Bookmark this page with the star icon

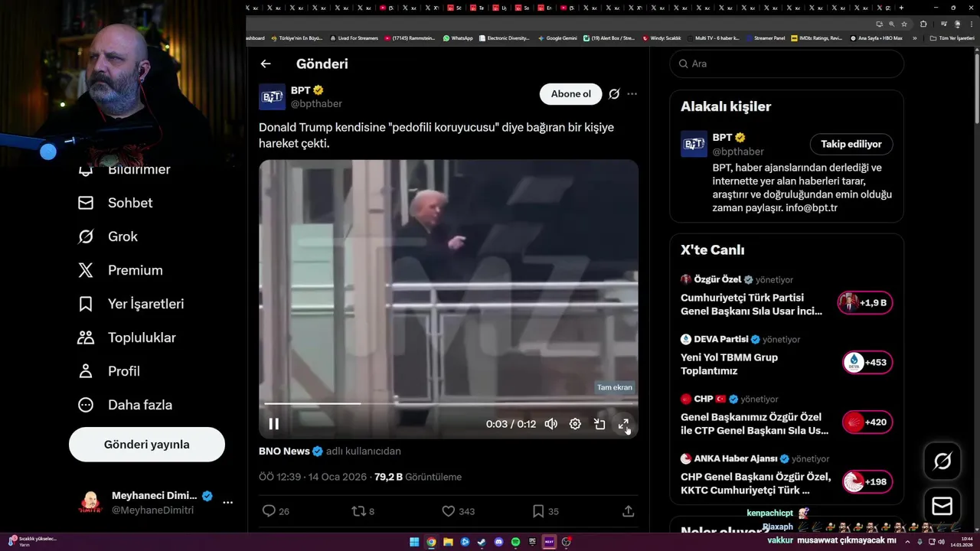904,24
